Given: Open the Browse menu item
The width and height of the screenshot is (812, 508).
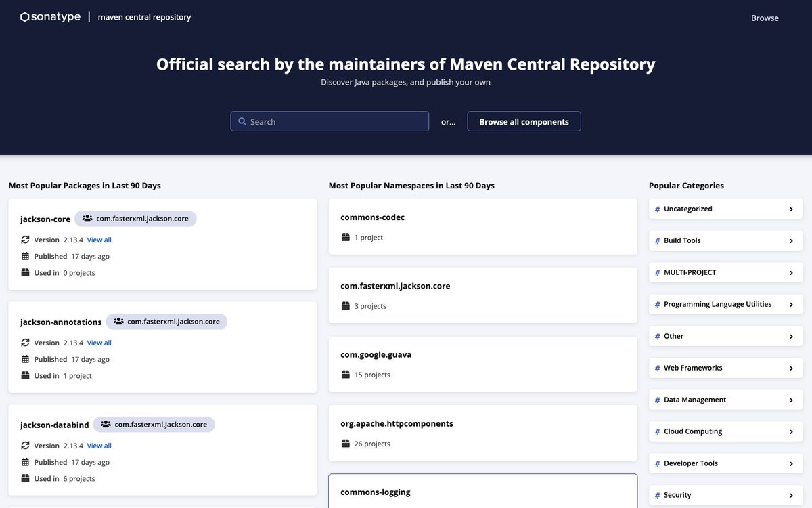Looking at the screenshot, I should [765, 18].
